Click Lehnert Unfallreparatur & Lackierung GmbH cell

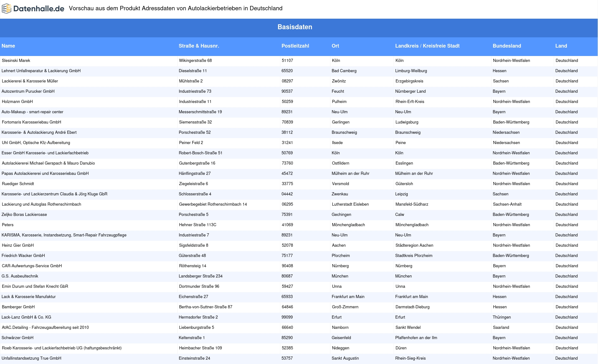click(x=41, y=71)
